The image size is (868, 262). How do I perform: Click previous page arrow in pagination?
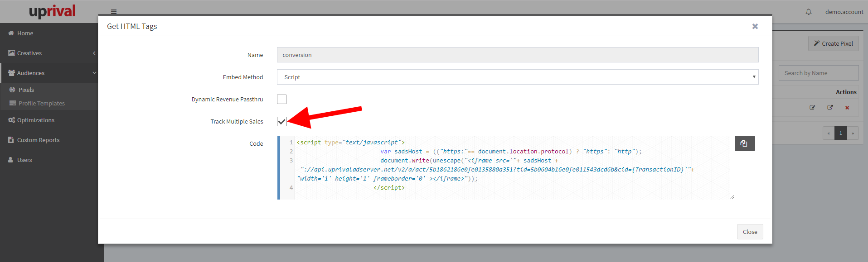(829, 133)
